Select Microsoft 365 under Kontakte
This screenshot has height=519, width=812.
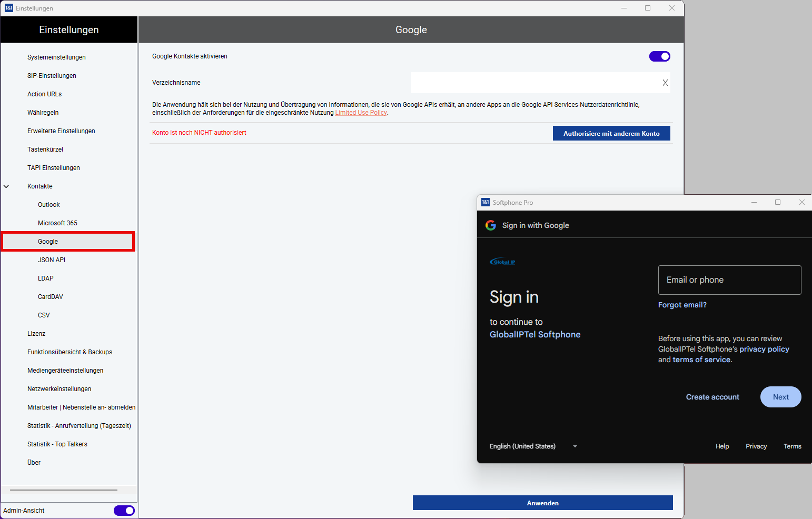pos(57,223)
